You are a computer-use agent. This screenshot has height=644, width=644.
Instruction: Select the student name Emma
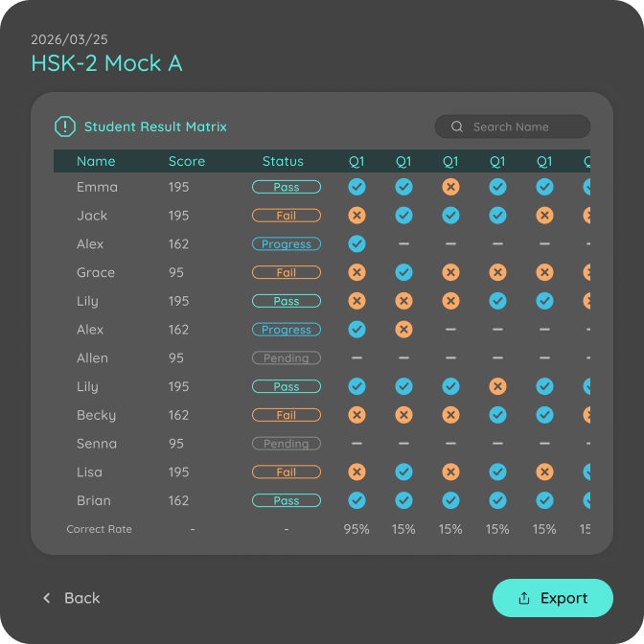[x=97, y=187]
